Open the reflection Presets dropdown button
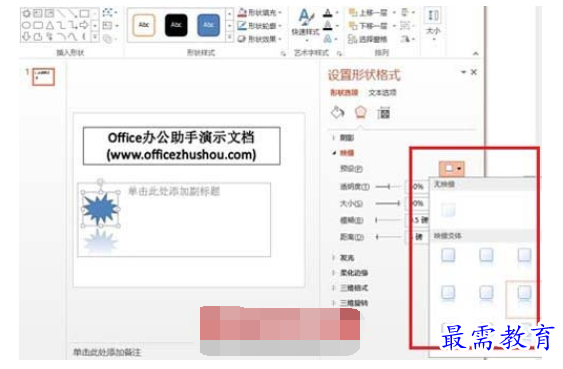Screen dimensions: 563x369 tap(452, 168)
